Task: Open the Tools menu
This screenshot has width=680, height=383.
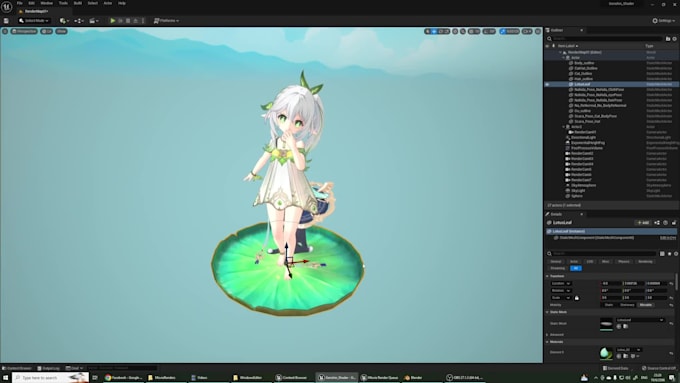Action: pyautogui.click(x=63, y=3)
